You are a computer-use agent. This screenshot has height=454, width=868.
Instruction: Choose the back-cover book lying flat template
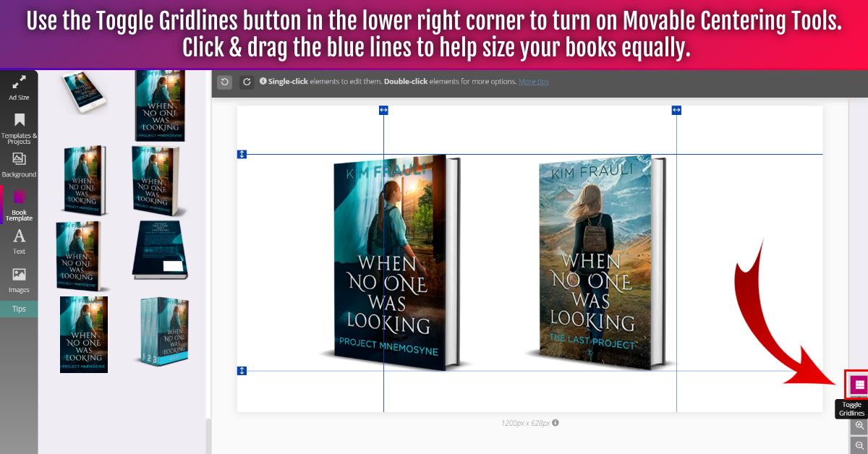pos(160,250)
